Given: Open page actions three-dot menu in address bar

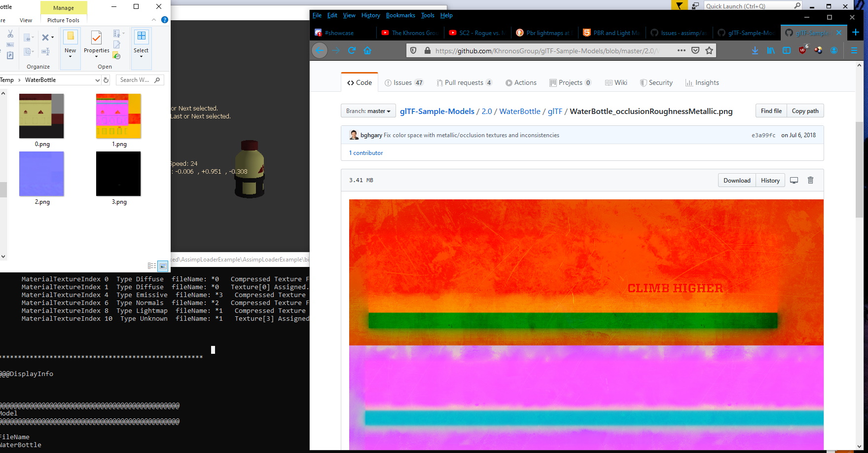Looking at the screenshot, I should (x=681, y=50).
